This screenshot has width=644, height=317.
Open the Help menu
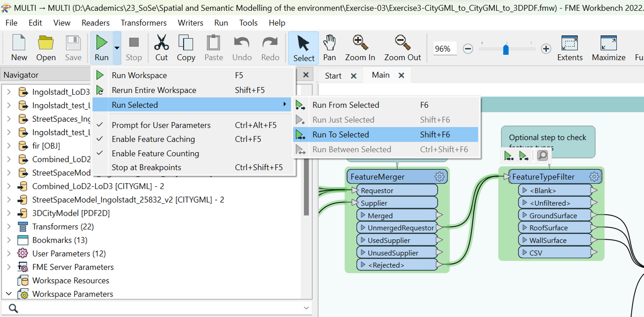pos(277,23)
